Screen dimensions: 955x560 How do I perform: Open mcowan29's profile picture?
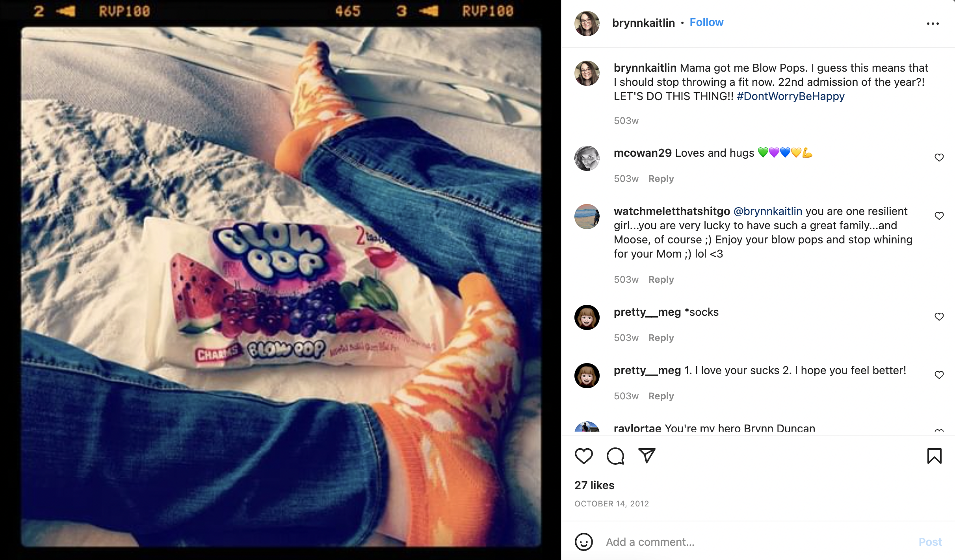(x=587, y=158)
